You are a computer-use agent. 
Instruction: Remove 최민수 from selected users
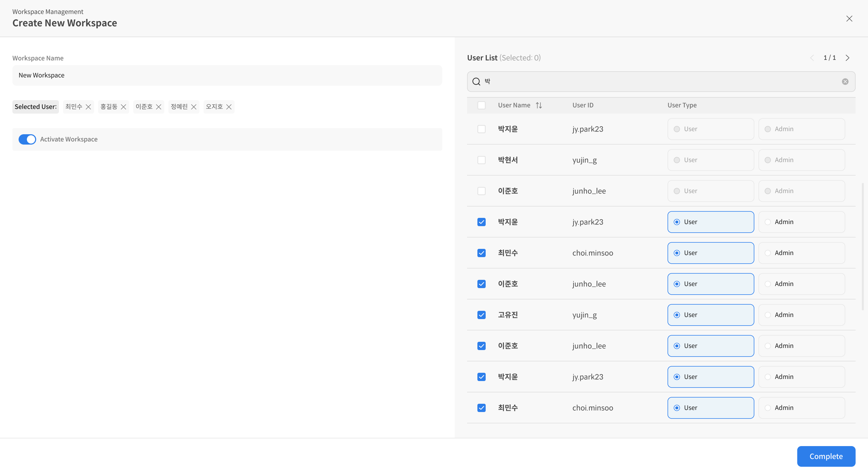click(89, 107)
